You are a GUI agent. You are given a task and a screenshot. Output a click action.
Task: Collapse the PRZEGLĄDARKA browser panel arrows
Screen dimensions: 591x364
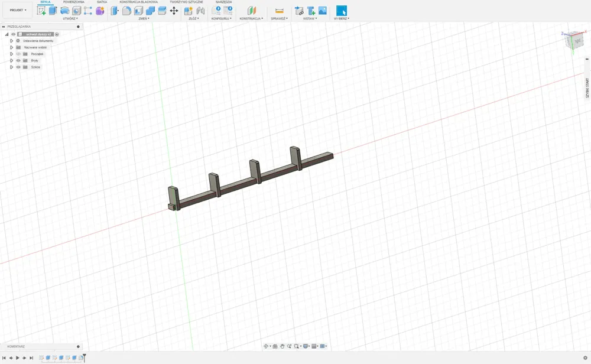[x=4, y=27]
